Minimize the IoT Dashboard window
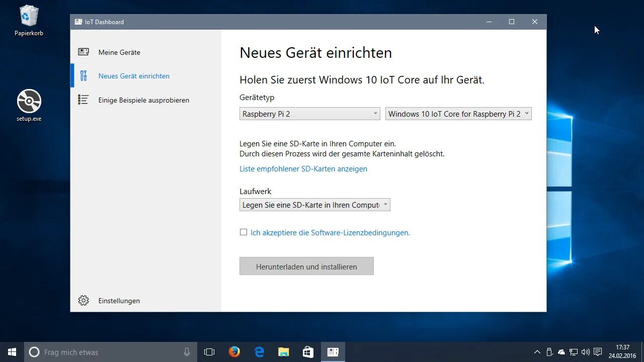Screen dimensions: 644x362 click(489, 22)
